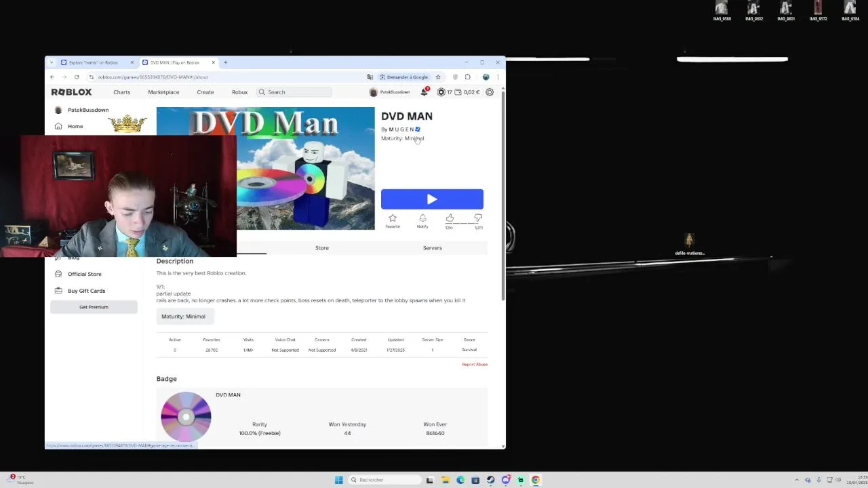
Task: Open the Roblox notifications bell
Action: click(x=425, y=92)
